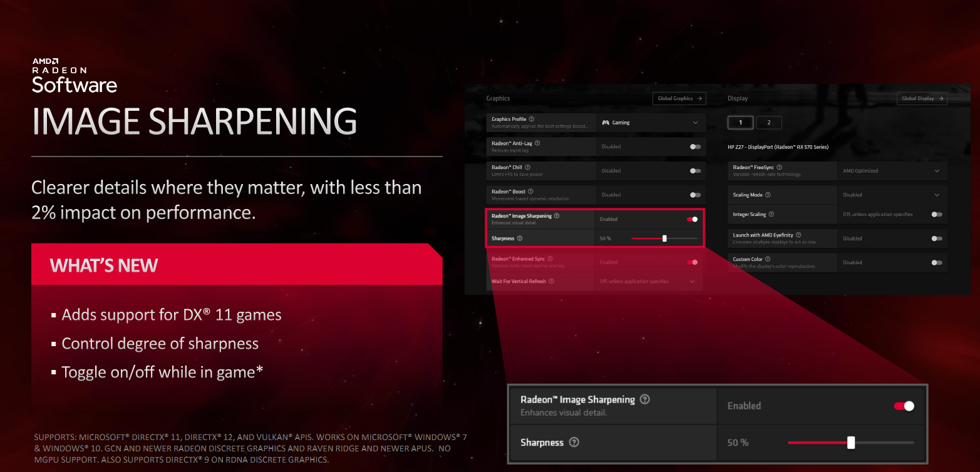Image resolution: width=980 pixels, height=472 pixels.
Task: Select display tab 1
Action: pos(740,123)
